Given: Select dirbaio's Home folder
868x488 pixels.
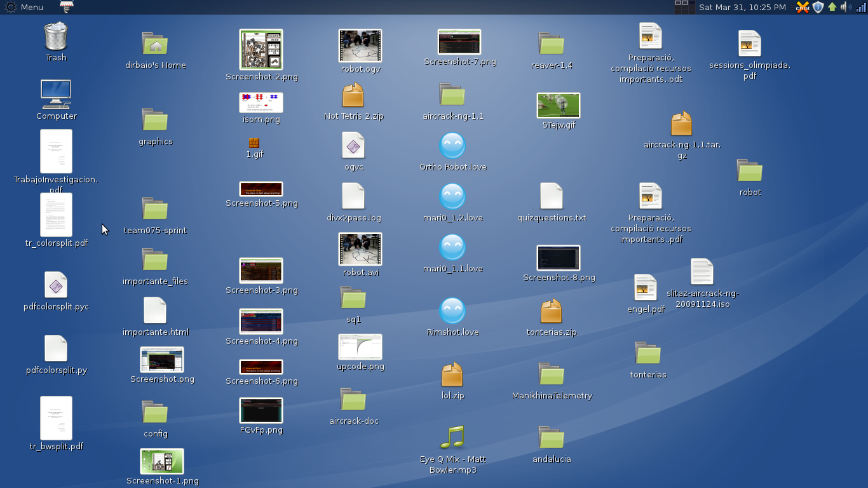Looking at the screenshot, I should [155, 44].
